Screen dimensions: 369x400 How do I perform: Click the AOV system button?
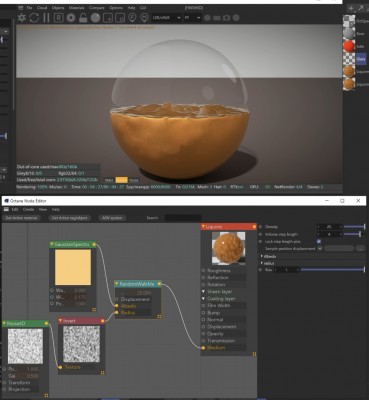pyautogui.click(x=112, y=218)
